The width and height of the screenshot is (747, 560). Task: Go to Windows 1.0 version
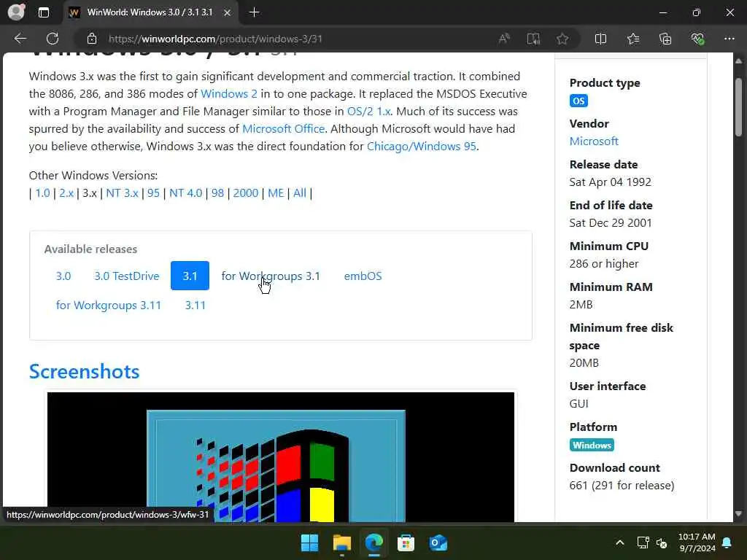[x=42, y=192]
